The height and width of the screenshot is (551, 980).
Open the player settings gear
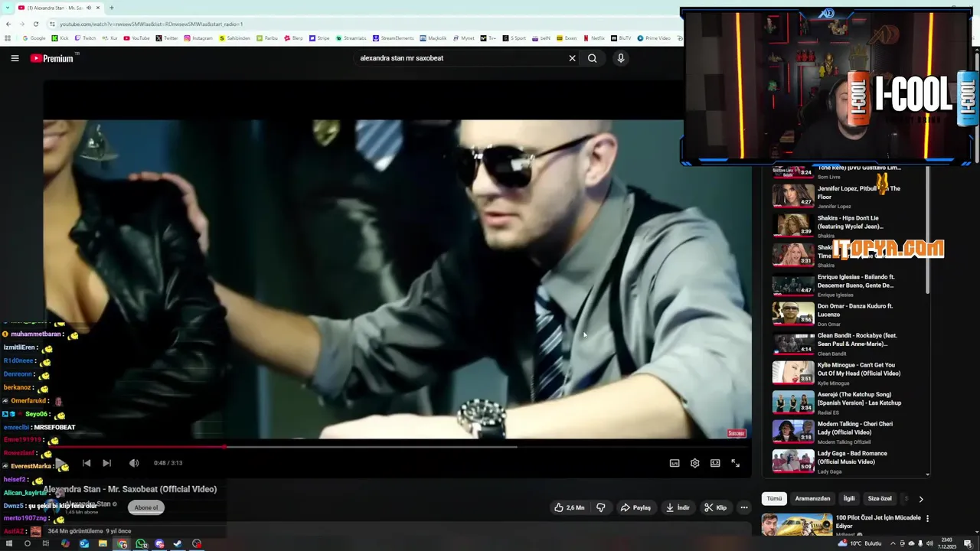click(x=694, y=463)
